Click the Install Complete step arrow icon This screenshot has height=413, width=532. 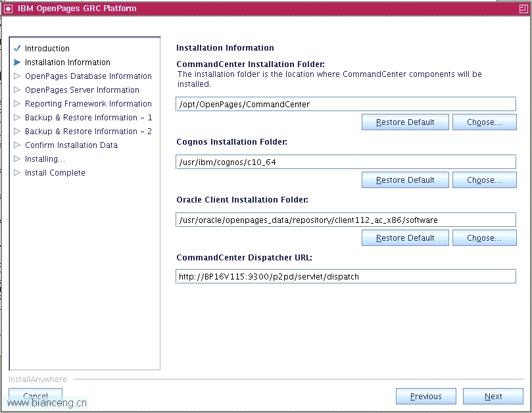[x=17, y=173]
